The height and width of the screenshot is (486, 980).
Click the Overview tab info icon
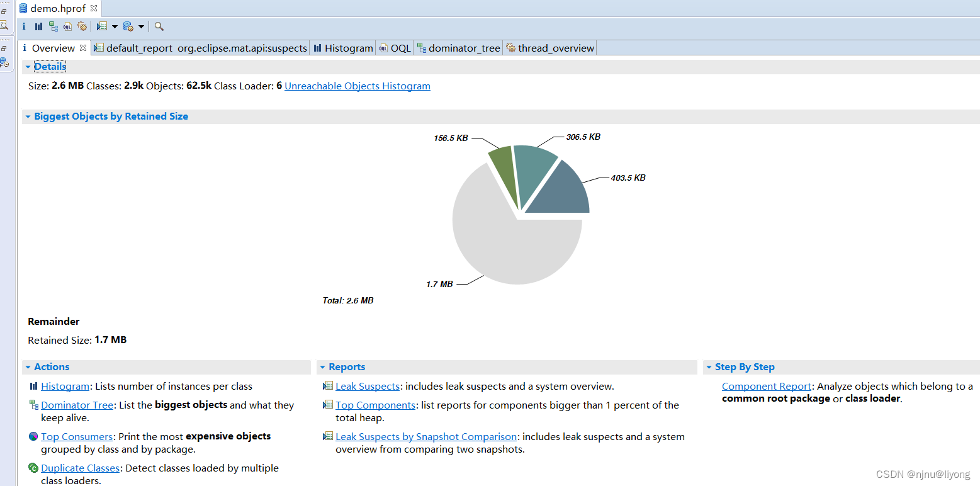(x=25, y=48)
